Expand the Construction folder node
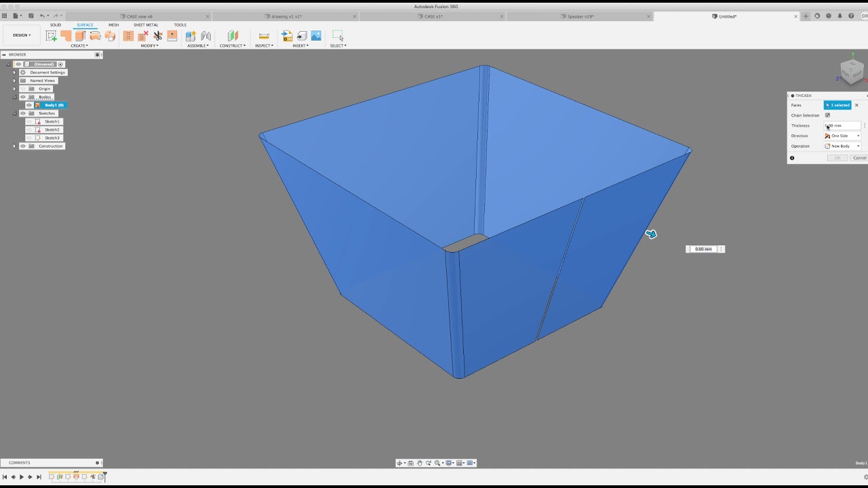 coord(14,146)
